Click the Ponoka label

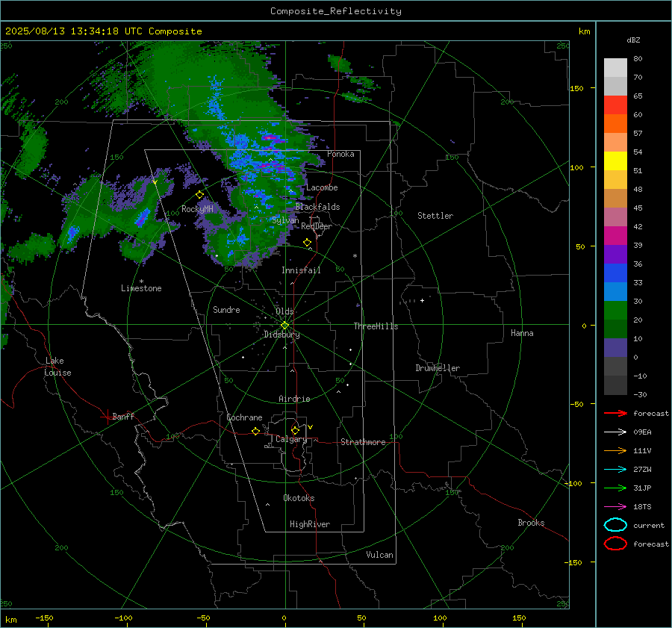point(340,154)
